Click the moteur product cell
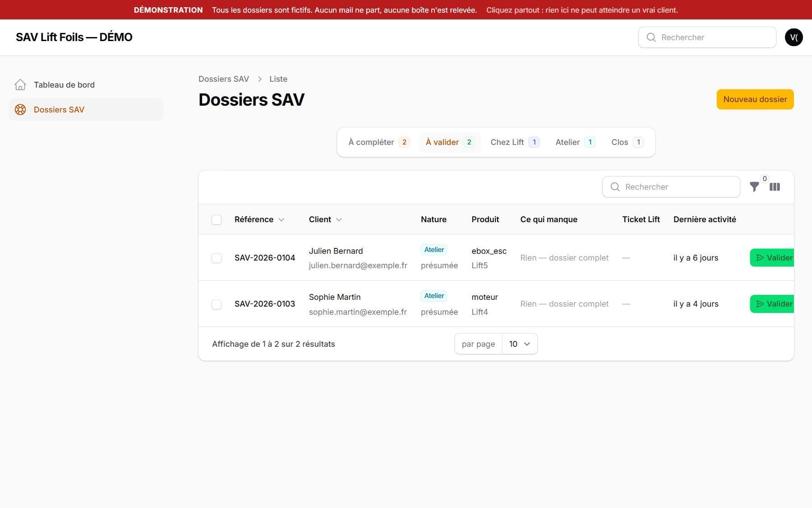Screen dimensions: 812x508 (x=485, y=297)
